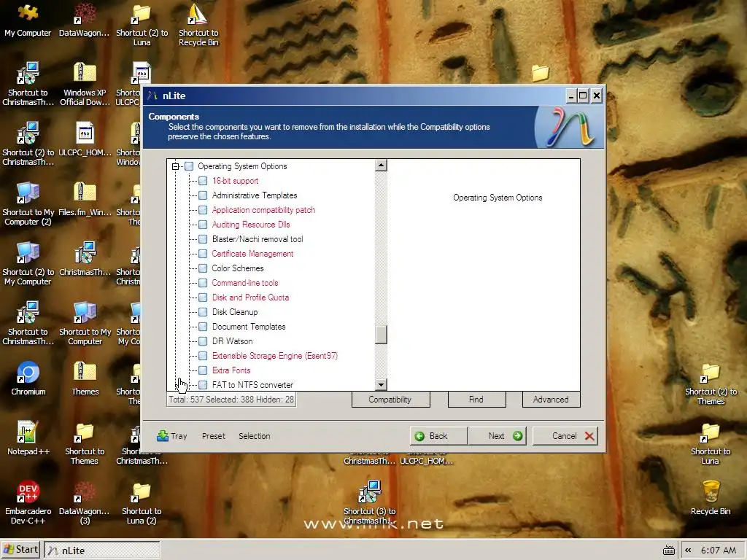
Task: Open the Shortcut to Themes folder icon
Action: [85, 443]
